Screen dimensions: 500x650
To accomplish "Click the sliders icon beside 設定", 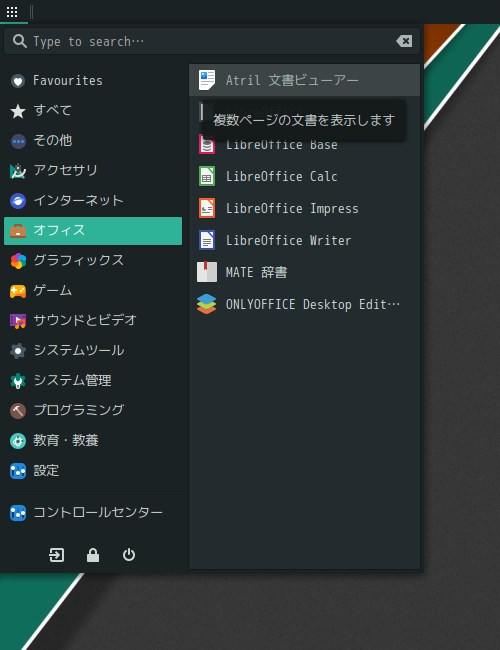I will [x=18, y=471].
